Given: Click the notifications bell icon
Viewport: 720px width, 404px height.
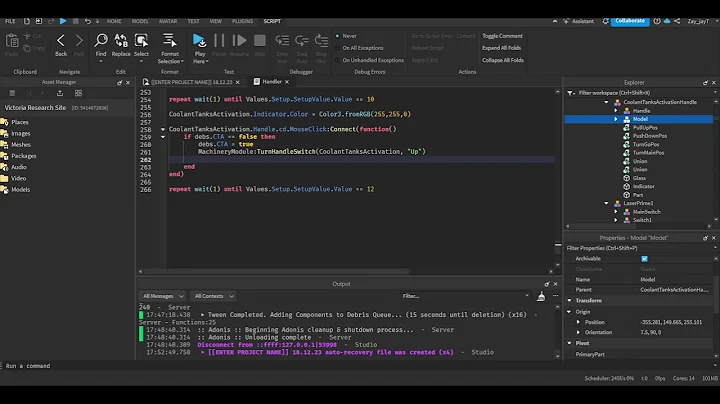Looking at the screenshot, I should (605, 21).
